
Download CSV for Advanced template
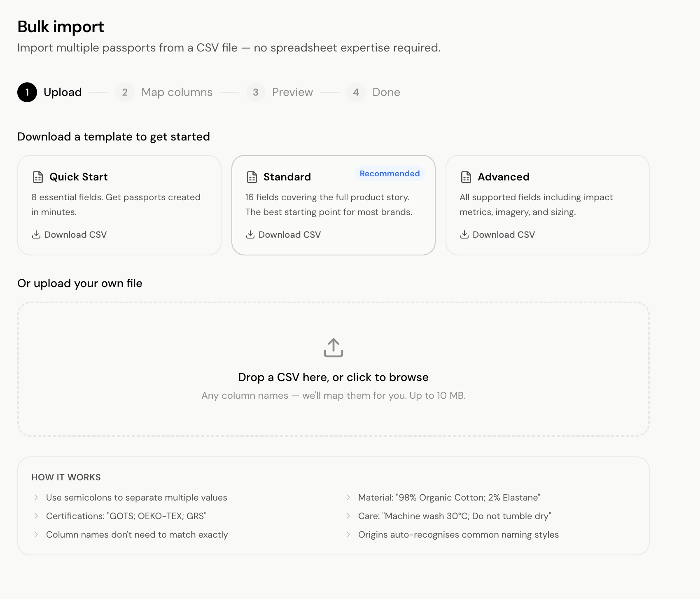(x=497, y=234)
